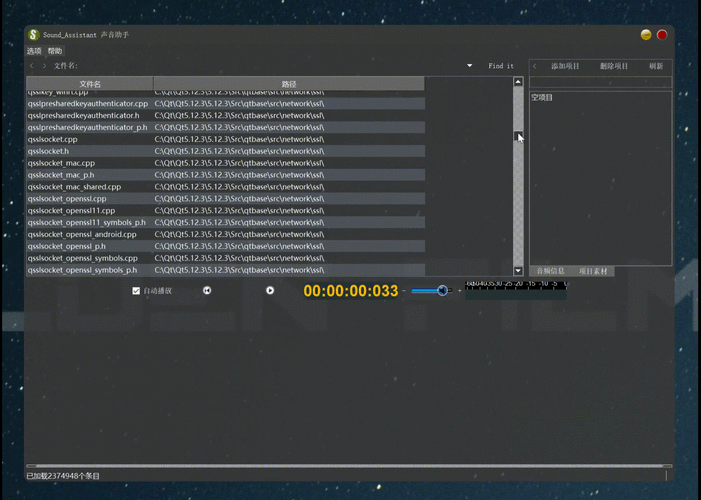Switch to the 项目素材 tab
701x500 pixels.
pos(593,271)
